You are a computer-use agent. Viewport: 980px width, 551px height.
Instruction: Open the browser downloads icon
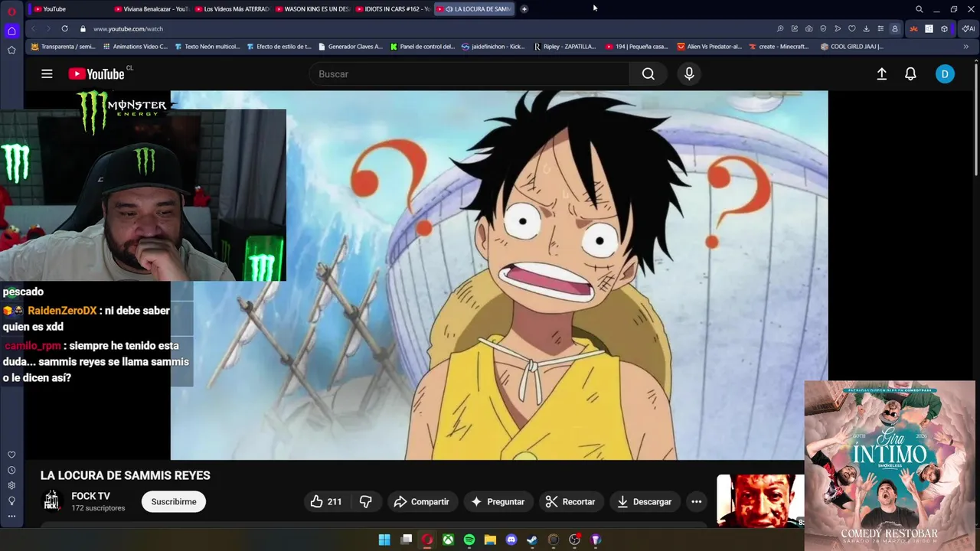[x=866, y=28]
